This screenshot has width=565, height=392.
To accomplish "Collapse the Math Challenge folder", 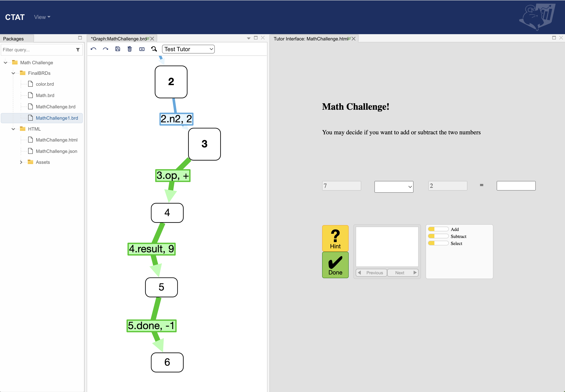I will (5, 63).
